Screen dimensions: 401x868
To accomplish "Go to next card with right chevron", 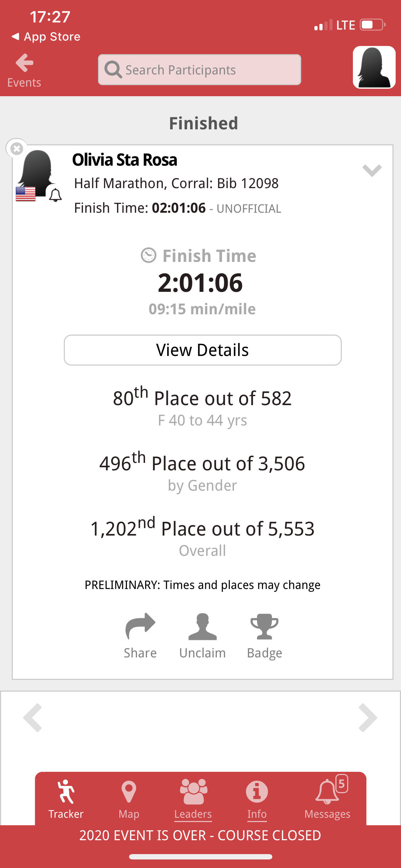I will 368,718.
